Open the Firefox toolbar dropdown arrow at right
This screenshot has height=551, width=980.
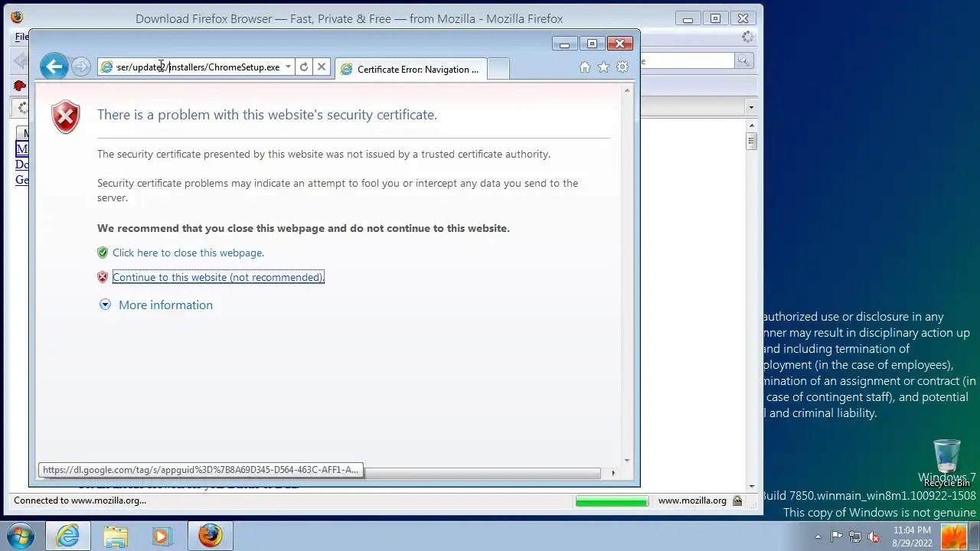(751, 107)
